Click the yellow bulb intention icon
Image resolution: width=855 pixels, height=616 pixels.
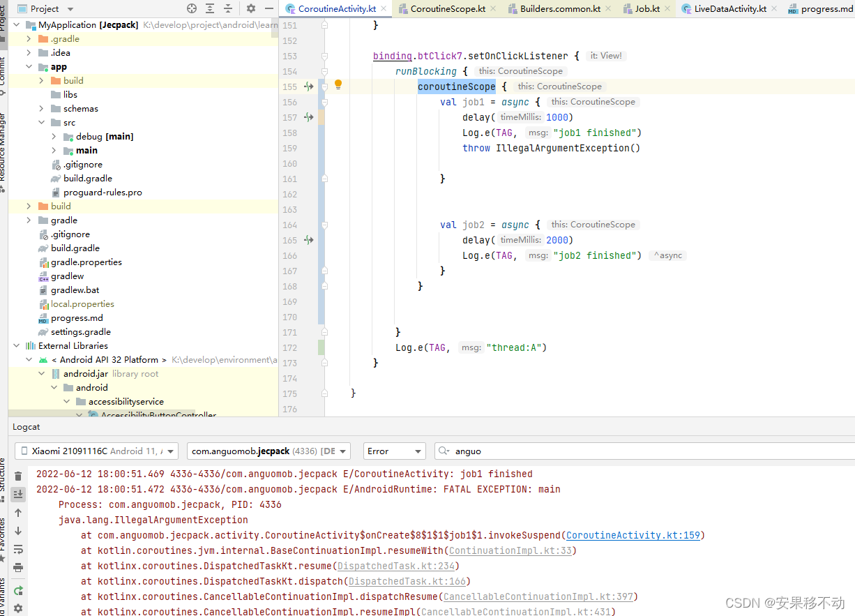tap(338, 84)
